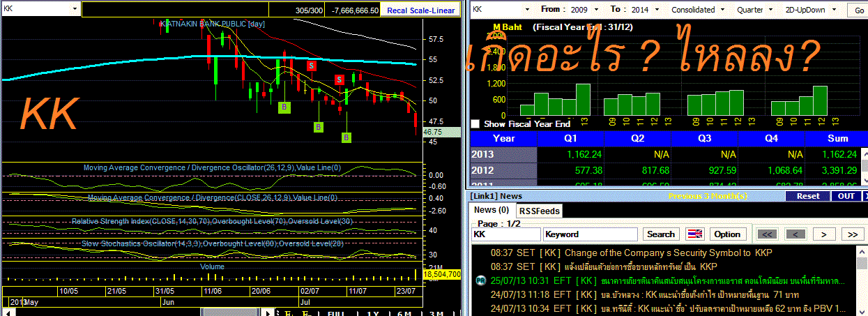Jump to last news page with >> button
The image size is (868, 316).
click(x=853, y=234)
